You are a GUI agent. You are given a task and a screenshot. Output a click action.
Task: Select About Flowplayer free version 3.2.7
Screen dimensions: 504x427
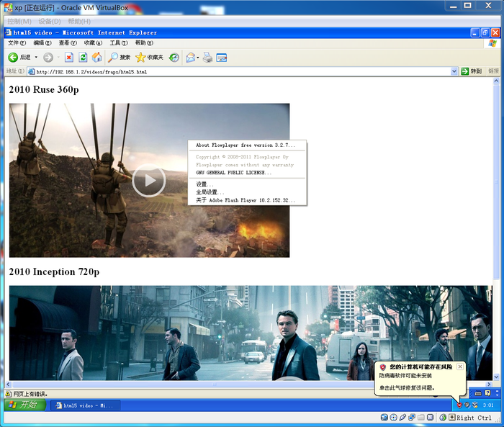pyautogui.click(x=247, y=145)
